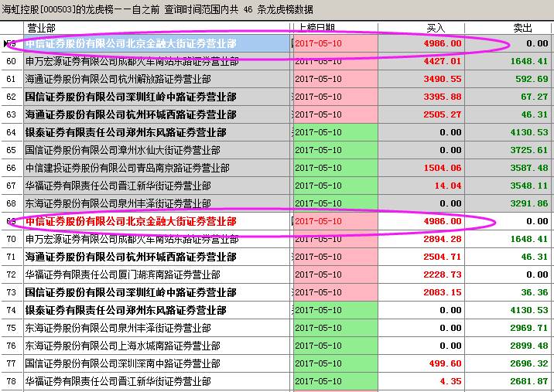Click buy value 4.35
The width and height of the screenshot is (554, 392).
pos(450,381)
